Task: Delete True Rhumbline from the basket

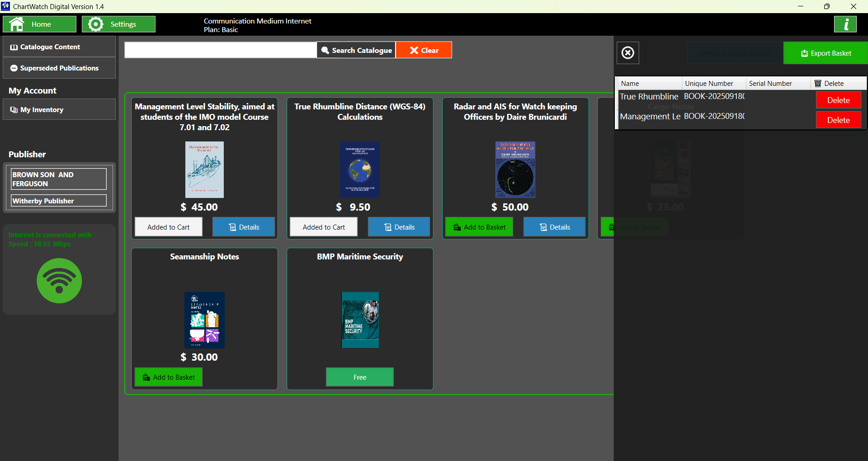Action: [x=838, y=100]
